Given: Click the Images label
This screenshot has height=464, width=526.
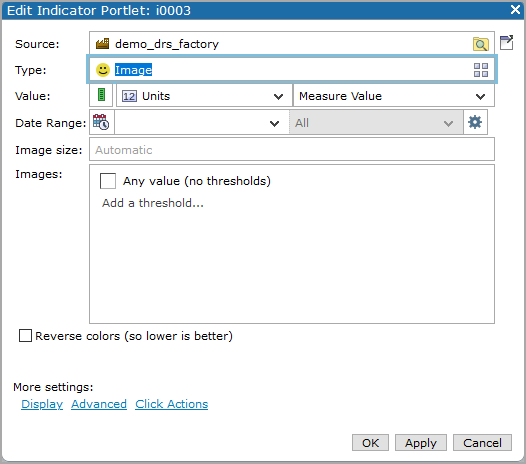Looking at the screenshot, I should [x=39, y=174].
